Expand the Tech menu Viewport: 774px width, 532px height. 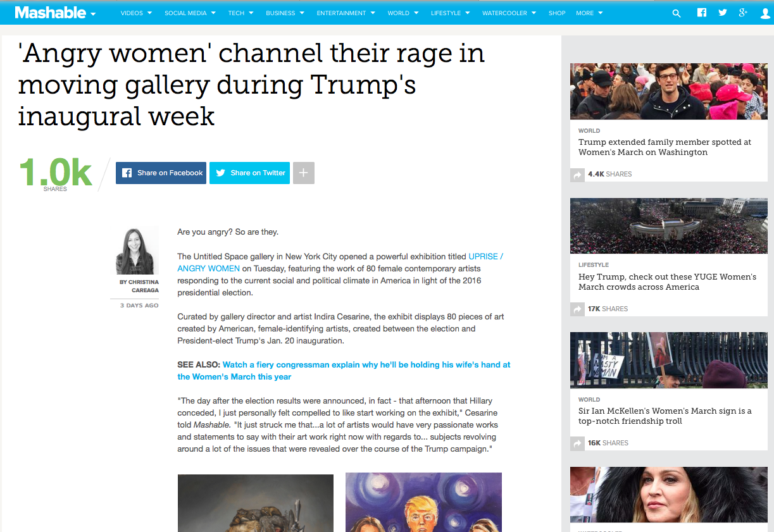point(240,13)
